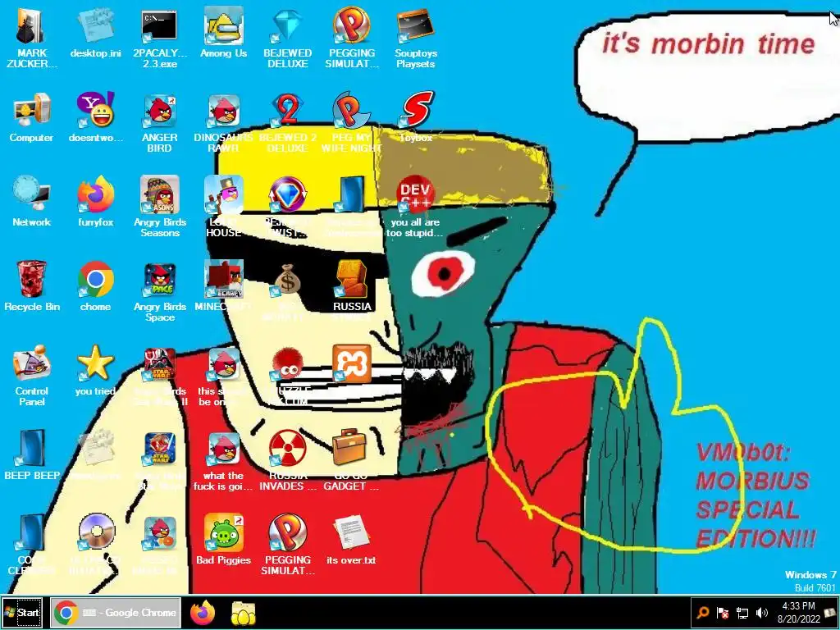Open the Computer desktop icon
The image size is (840, 630).
[31, 112]
